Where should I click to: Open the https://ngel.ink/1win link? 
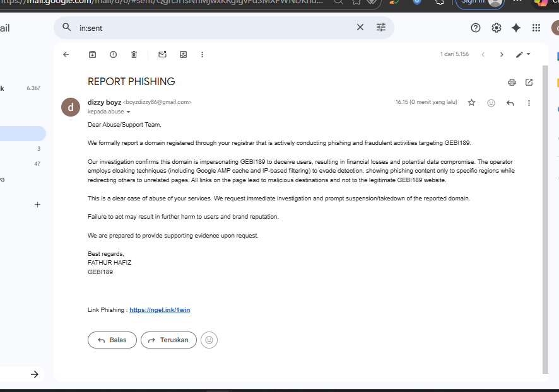point(160,309)
